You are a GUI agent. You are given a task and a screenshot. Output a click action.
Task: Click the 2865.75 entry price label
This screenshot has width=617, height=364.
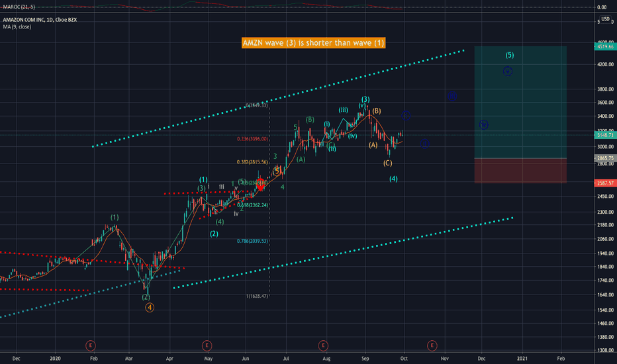(605, 158)
